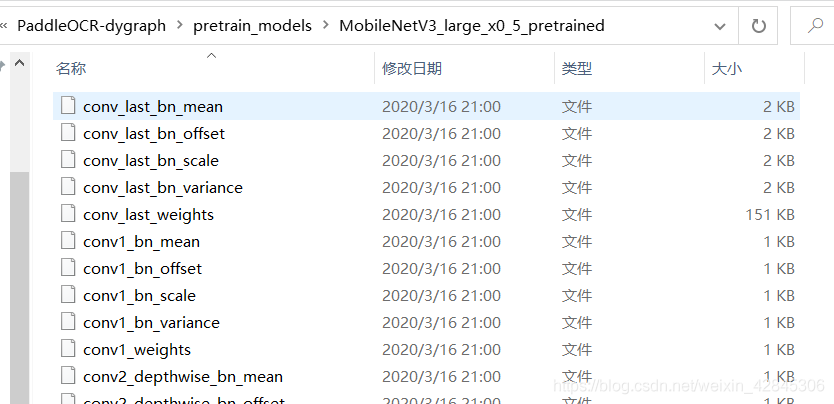Click modified date of conv1_bn_scale
The height and width of the screenshot is (404, 834).
click(441, 295)
